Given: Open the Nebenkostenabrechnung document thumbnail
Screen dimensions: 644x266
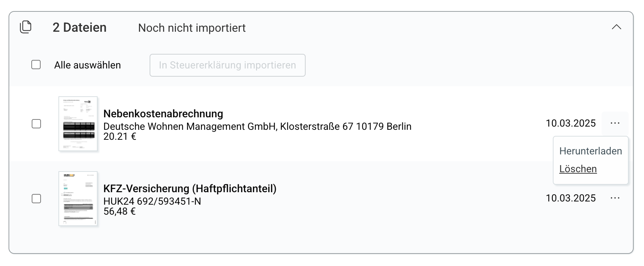Looking at the screenshot, I should tap(78, 124).
